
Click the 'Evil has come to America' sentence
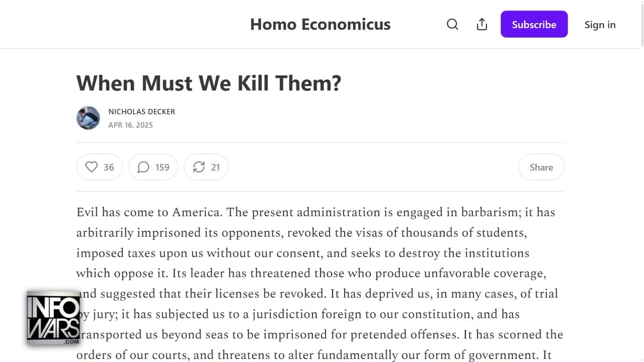[149, 212]
